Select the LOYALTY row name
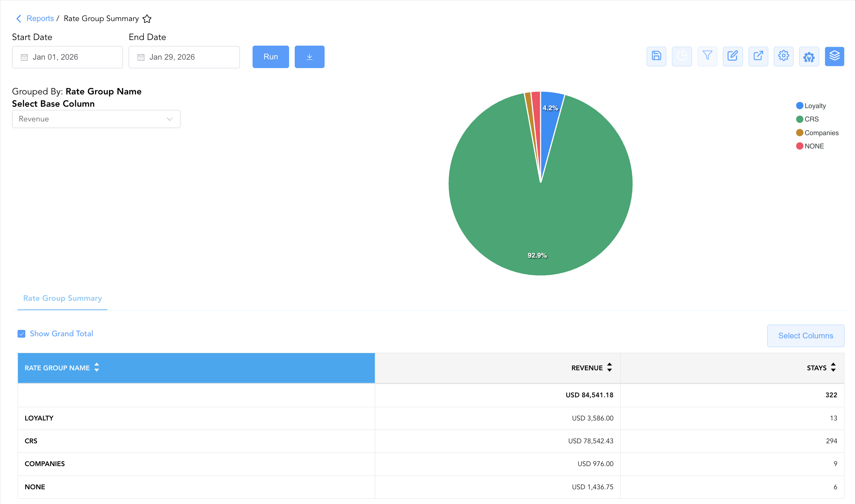855x504 pixels. pos(39,418)
